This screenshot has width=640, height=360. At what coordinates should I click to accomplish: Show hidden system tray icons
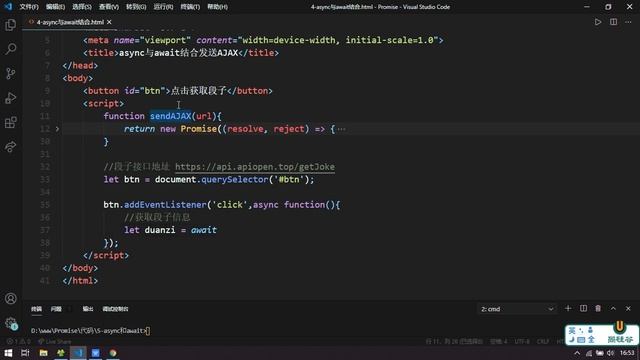[x=577, y=353]
